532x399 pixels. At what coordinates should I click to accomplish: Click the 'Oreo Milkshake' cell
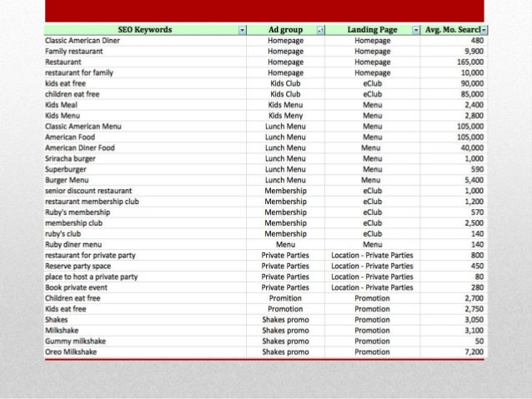click(x=145, y=352)
